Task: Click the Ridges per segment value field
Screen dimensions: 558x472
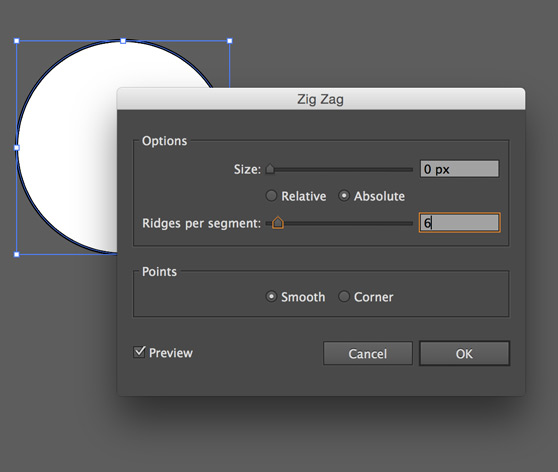Action: 459,223
